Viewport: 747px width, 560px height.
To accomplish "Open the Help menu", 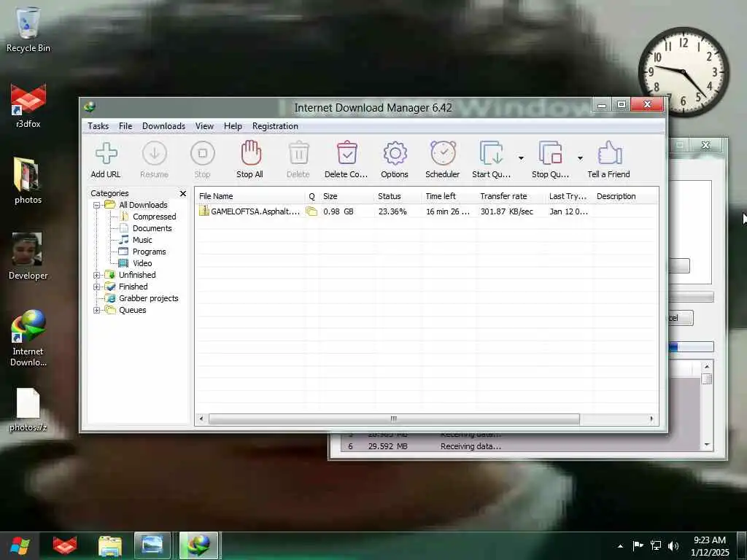I will pos(233,126).
